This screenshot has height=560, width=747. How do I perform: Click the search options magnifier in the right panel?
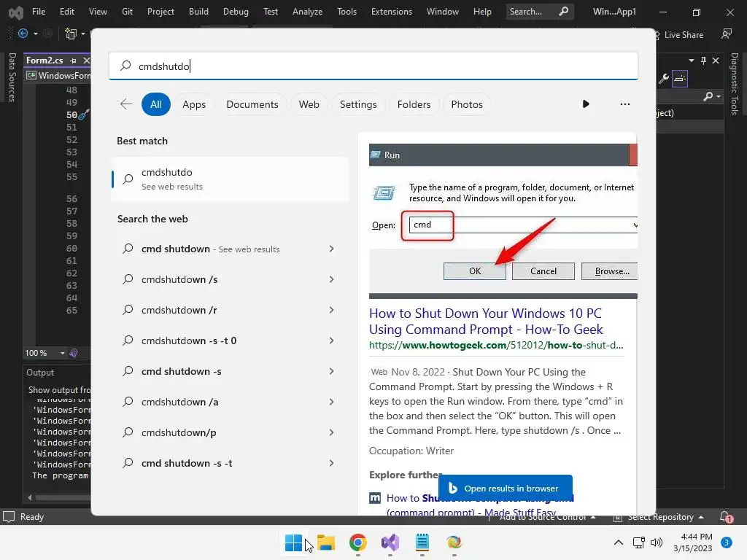[708, 97]
